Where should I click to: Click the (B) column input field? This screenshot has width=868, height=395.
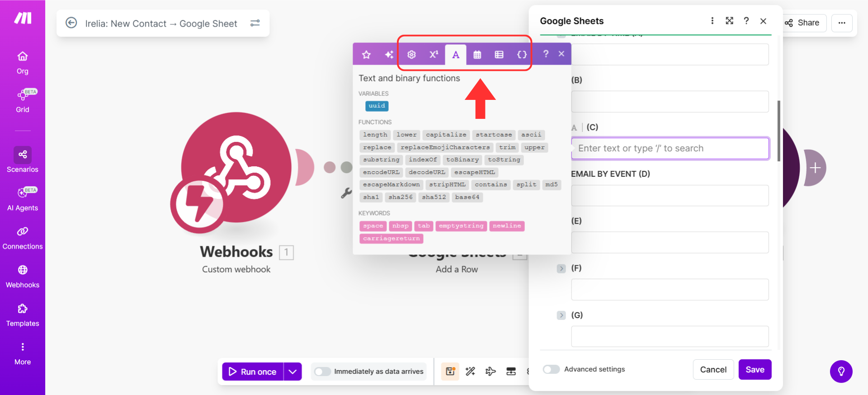[670, 102]
